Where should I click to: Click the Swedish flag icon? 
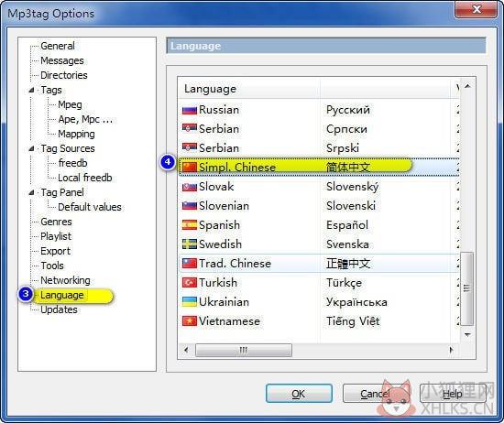point(190,244)
